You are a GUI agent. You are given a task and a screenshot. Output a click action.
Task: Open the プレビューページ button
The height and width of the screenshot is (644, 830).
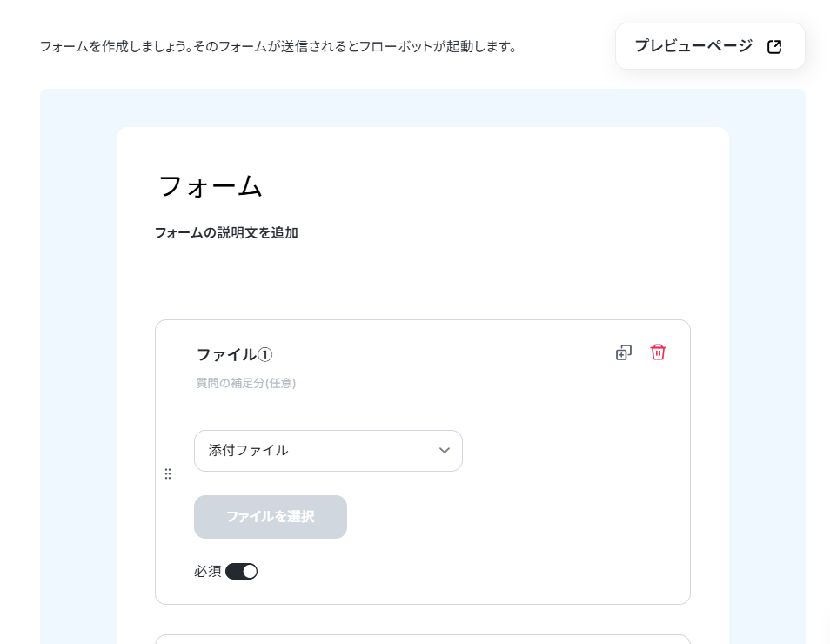[x=710, y=46]
